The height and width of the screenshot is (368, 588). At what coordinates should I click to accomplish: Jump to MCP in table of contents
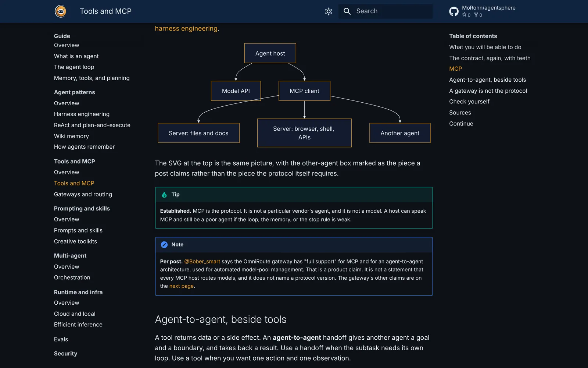[x=455, y=69]
